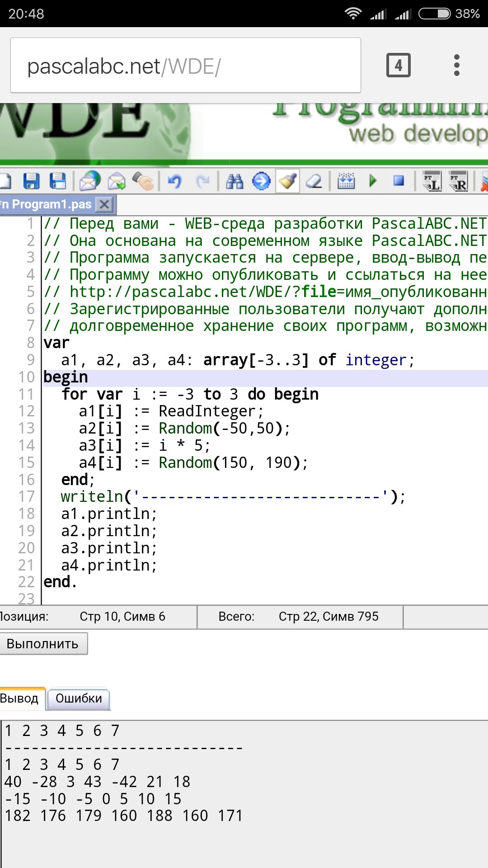Run the program with green play icon
488x868 pixels.
pos(373,181)
